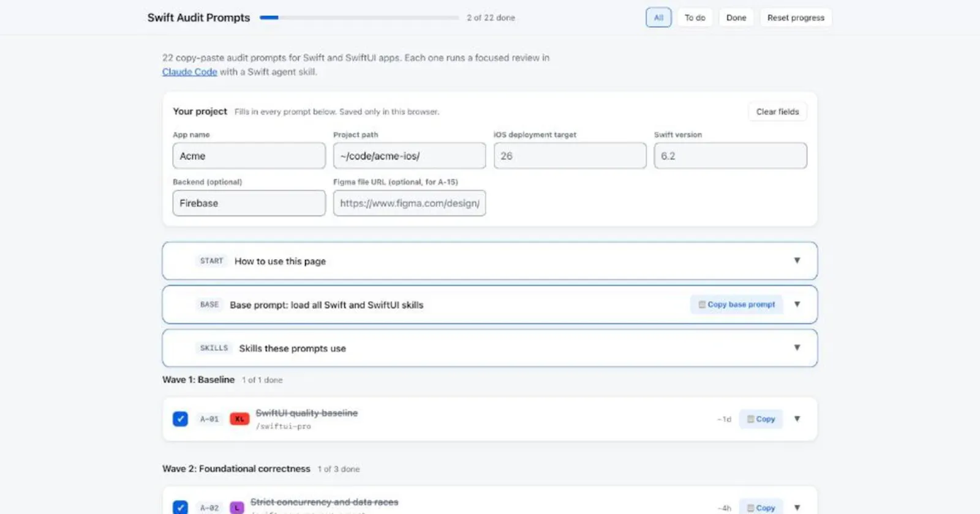Viewport: 980px width, 514px height.
Task: Open the Claude Code link
Action: (x=189, y=72)
